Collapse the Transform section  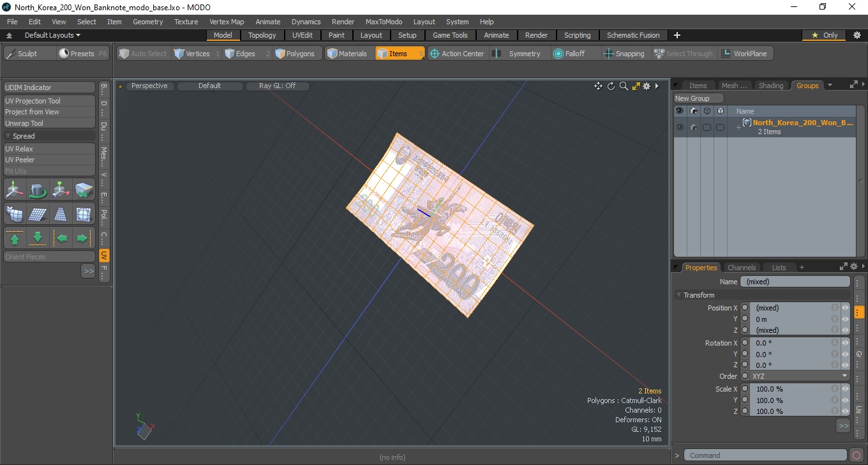click(x=678, y=295)
